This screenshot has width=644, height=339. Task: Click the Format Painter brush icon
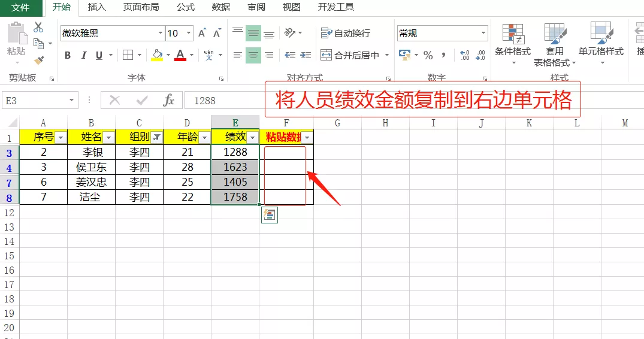[38, 60]
